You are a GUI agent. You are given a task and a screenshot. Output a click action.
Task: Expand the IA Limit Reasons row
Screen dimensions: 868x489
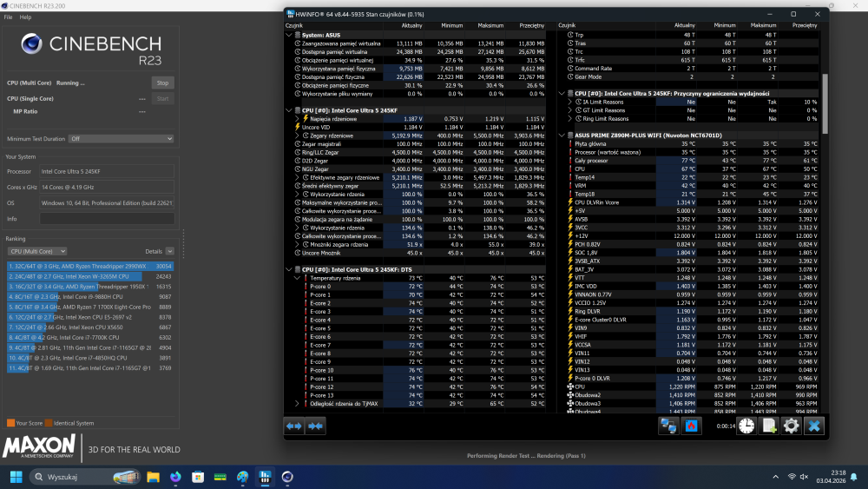(x=570, y=102)
